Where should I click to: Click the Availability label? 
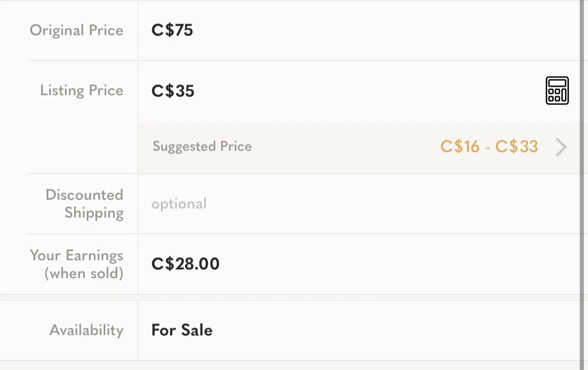pyautogui.click(x=87, y=330)
